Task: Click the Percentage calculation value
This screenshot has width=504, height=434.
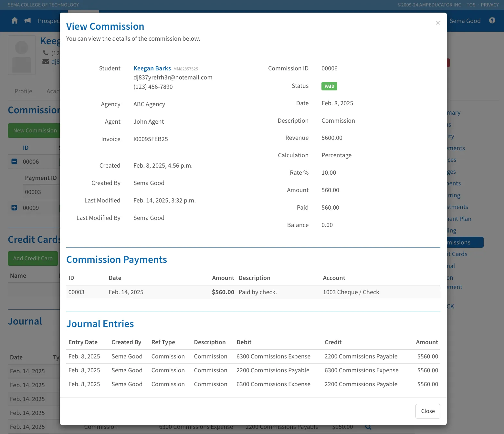Action: [336, 155]
